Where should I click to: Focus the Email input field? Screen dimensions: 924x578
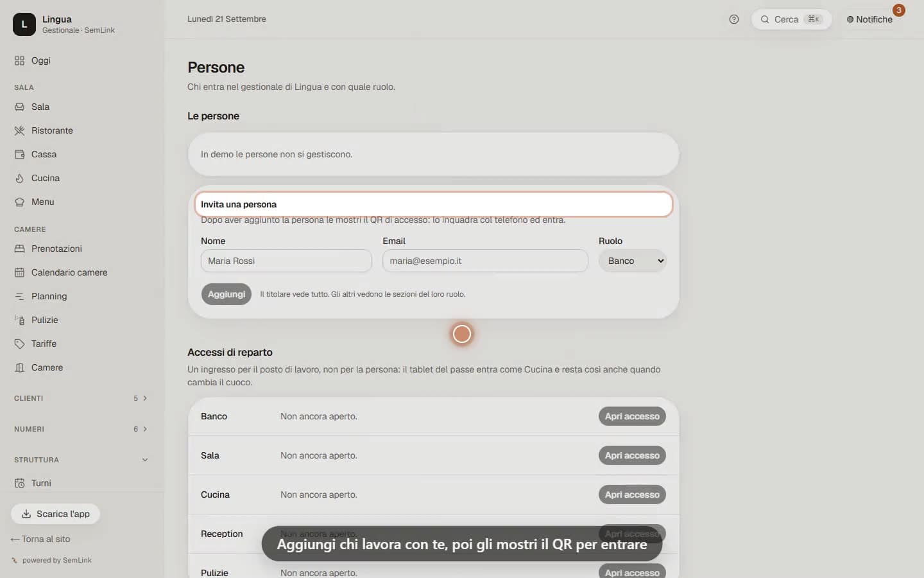pos(485,261)
